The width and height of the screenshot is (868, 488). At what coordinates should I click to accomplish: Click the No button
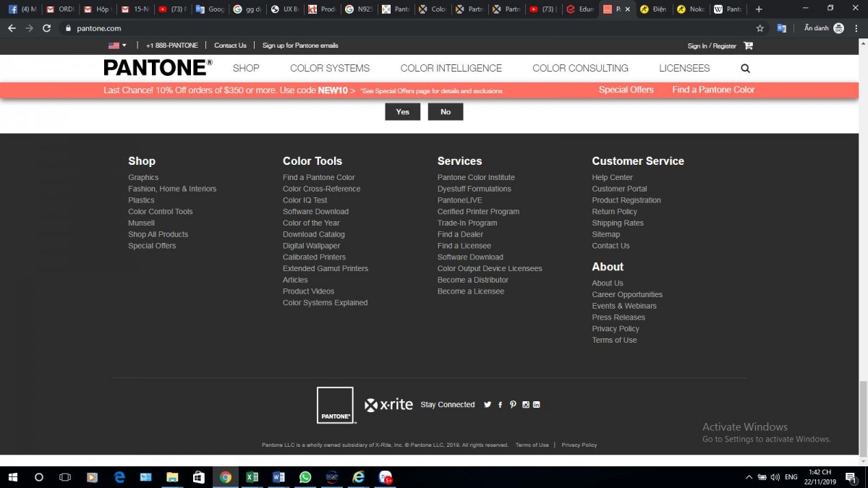pos(446,111)
